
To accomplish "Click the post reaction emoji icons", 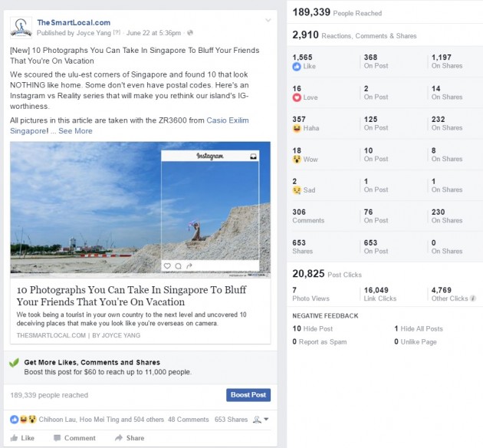I will point(23,420).
